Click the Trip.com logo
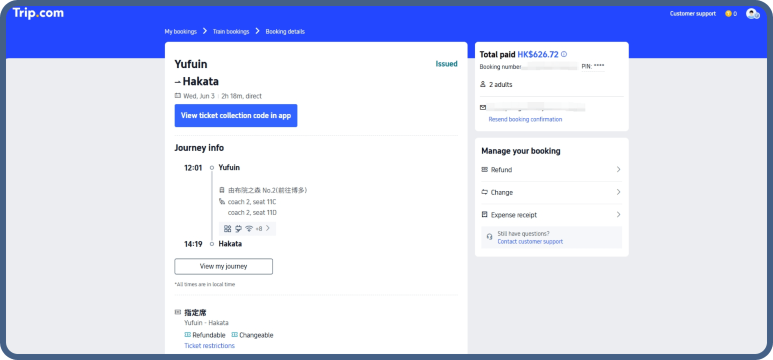The width and height of the screenshot is (773, 360). 38,13
